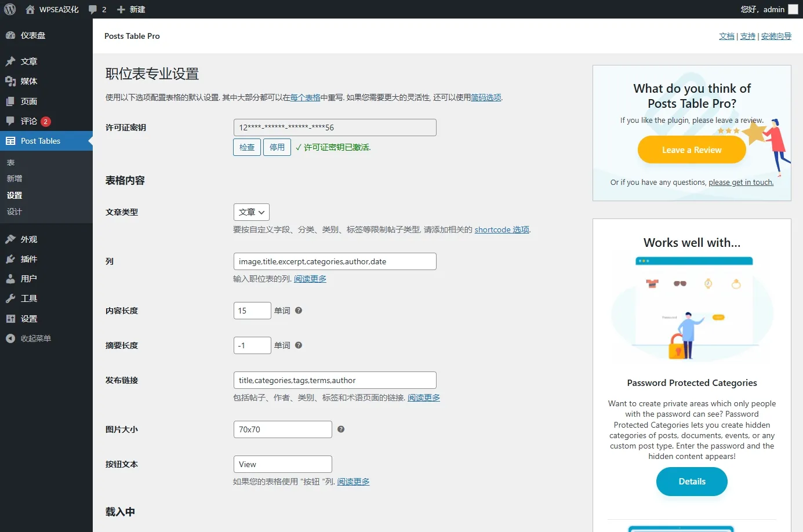This screenshot has height=532, width=803.
Task: Open 阅读更多 link under 列 field
Action: [x=310, y=279]
